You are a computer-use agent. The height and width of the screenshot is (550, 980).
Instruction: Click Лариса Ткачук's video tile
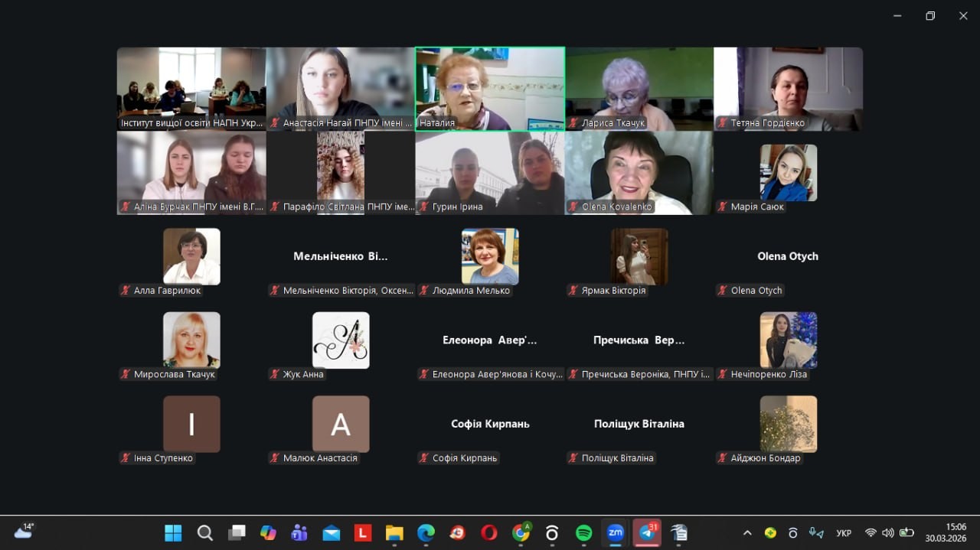tap(639, 88)
